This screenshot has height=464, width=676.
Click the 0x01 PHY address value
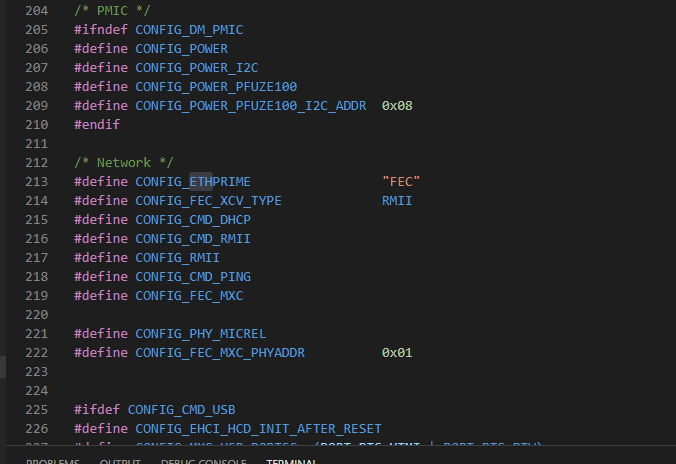point(397,353)
